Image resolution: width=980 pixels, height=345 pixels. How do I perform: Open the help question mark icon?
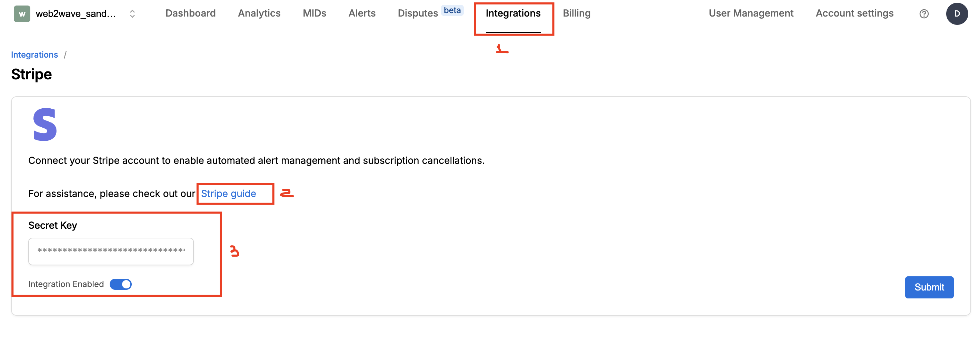(924, 14)
